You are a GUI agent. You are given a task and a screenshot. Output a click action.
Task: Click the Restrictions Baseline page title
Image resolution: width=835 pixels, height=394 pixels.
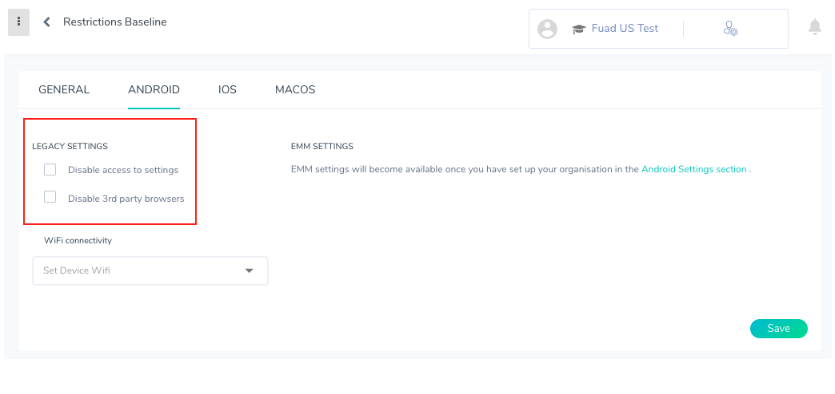[115, 22]
